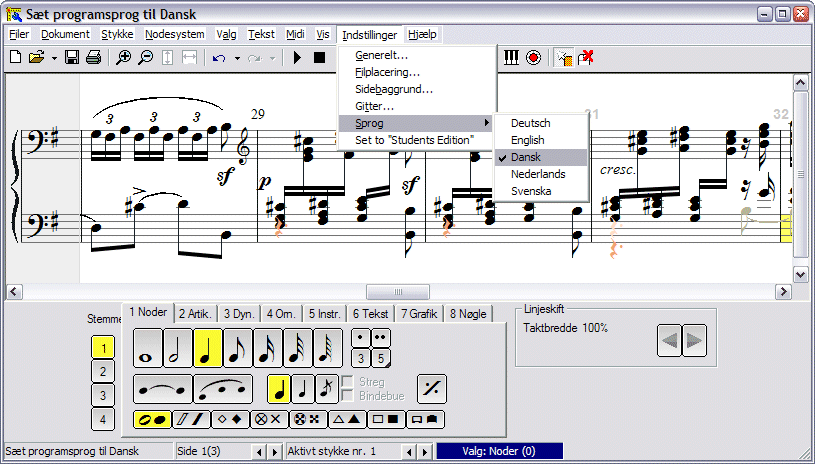
Task: Click Set to "Students Edition" entry
Action: pyautogui.click(x=417, y=140)
